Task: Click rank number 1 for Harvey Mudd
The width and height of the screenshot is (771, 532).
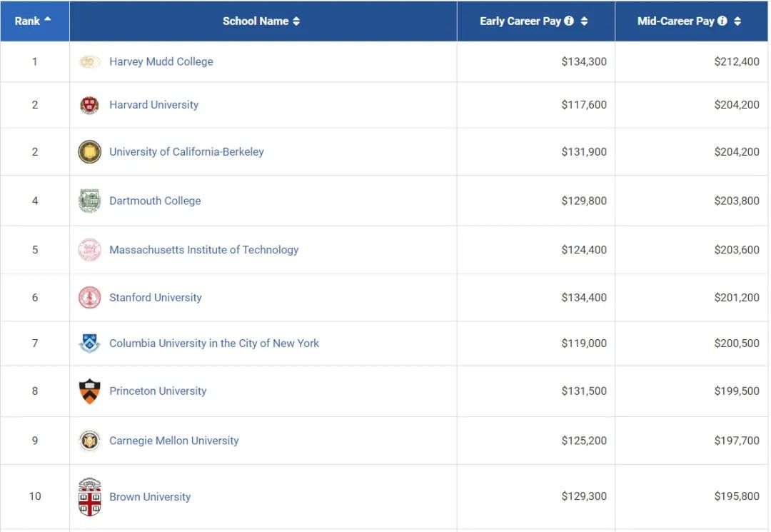Action: (35, 61)
